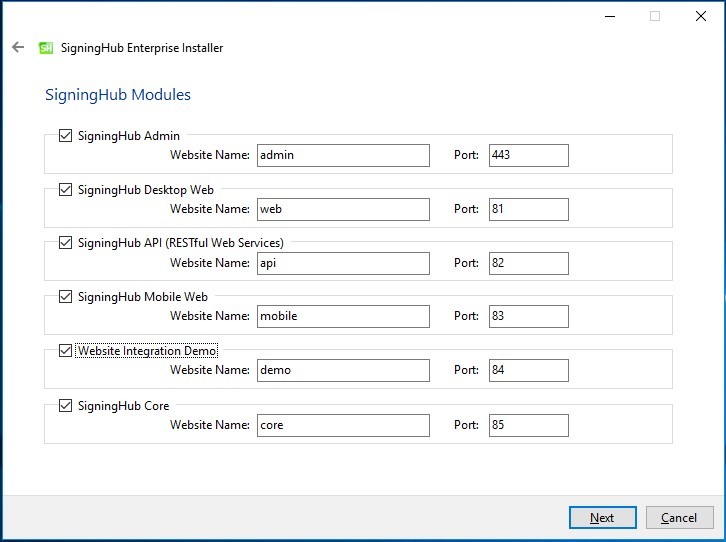Proceed with the Next button
Viewport: 726px width, 542px height.
click(x=602, y=517)
